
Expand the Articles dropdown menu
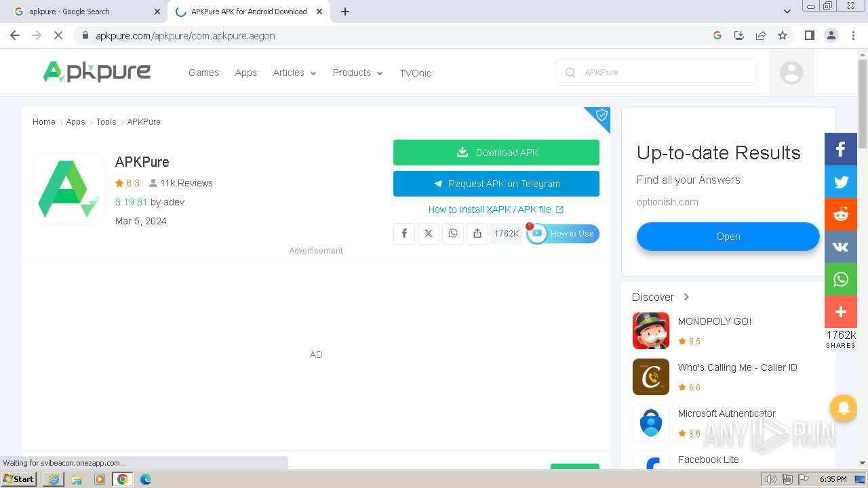click(294, 73)
